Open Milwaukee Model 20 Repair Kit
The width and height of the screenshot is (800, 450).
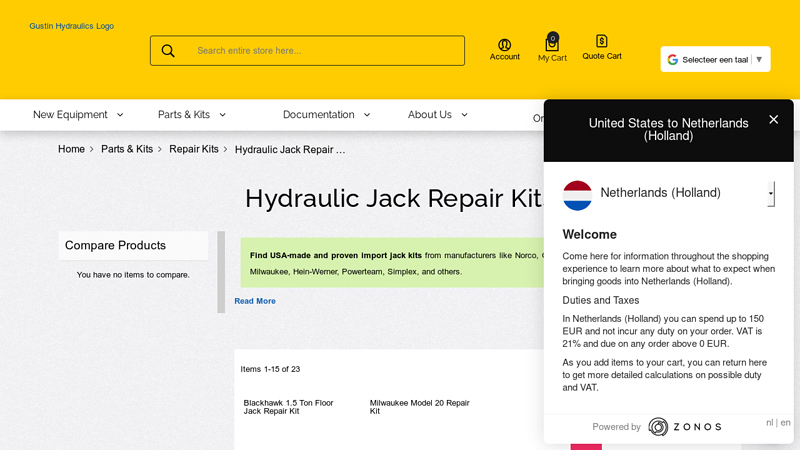pos(419,407)
